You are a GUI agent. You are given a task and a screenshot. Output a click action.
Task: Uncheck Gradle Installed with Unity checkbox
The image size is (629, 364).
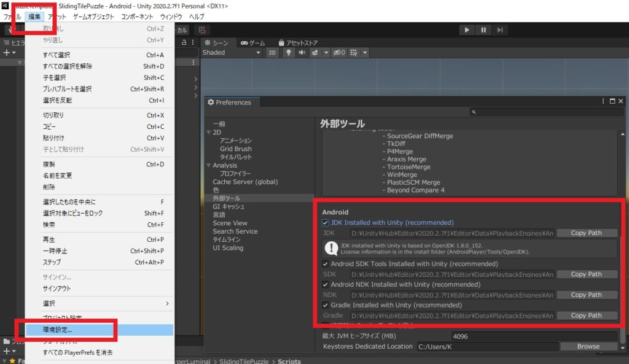(326, 305)
